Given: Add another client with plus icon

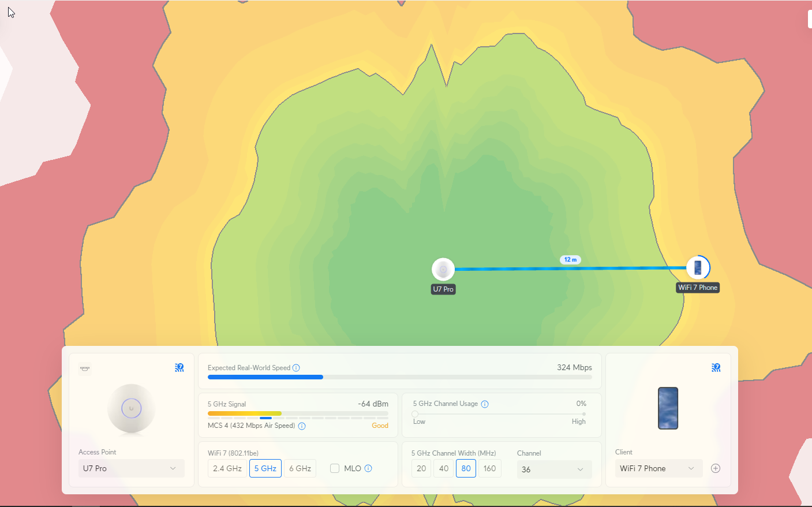Looking at the screenshot, I should 716,468.
